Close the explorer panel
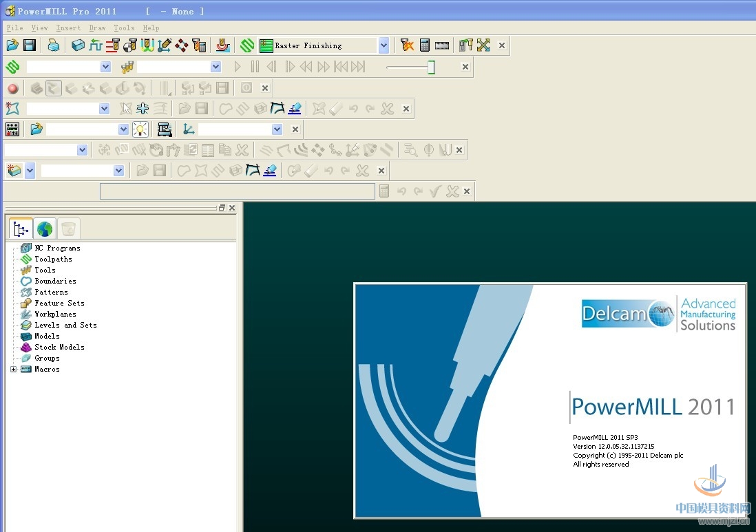Viewport: 756px width, 532px height. point(232,208)
